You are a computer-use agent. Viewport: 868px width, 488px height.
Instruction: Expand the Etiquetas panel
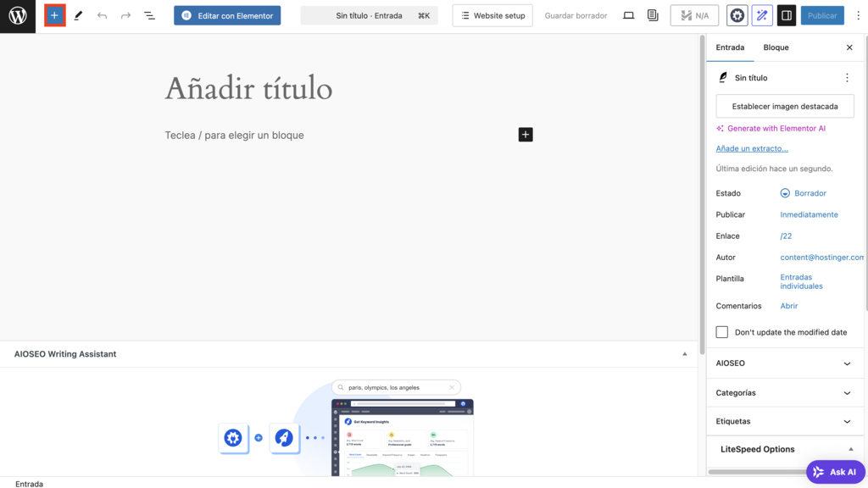point(784,421)
